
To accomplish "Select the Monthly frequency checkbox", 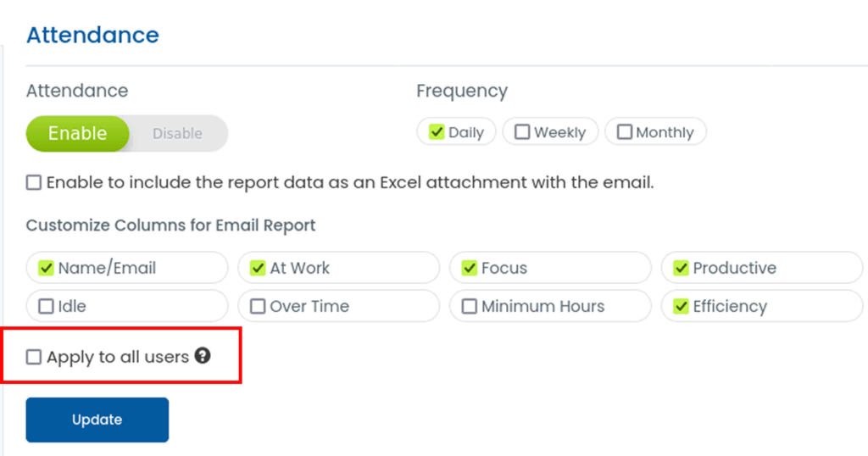I will pos(625,132).
